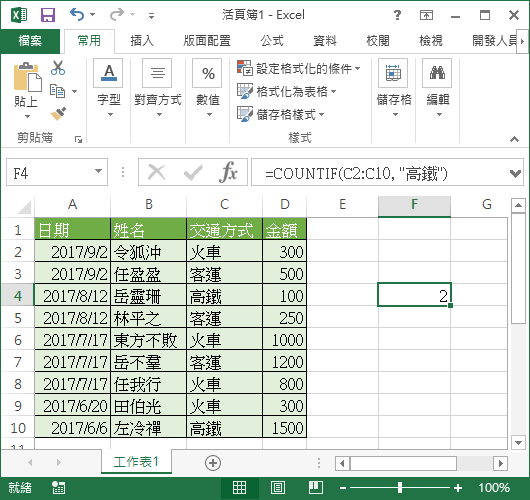
Task: Select cell containing 東方不敗
Action: pyautogui.click(x=148, y=340)
